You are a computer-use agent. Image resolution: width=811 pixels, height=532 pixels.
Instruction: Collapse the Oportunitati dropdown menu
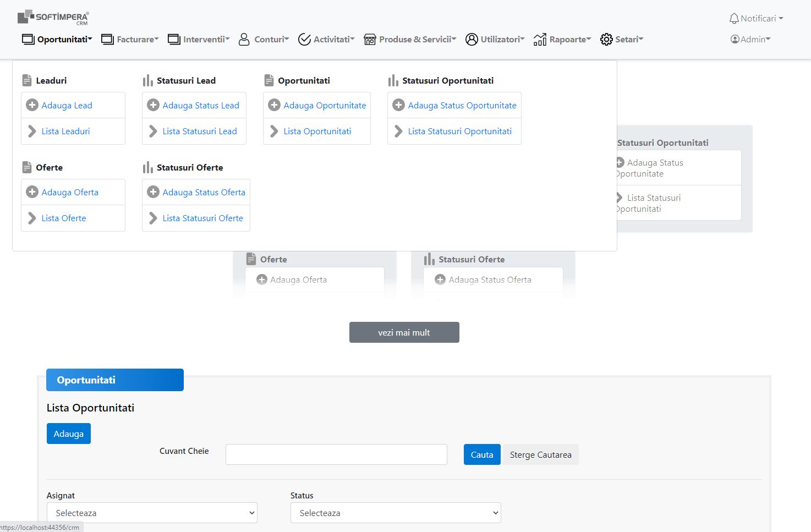click(57, 39)
